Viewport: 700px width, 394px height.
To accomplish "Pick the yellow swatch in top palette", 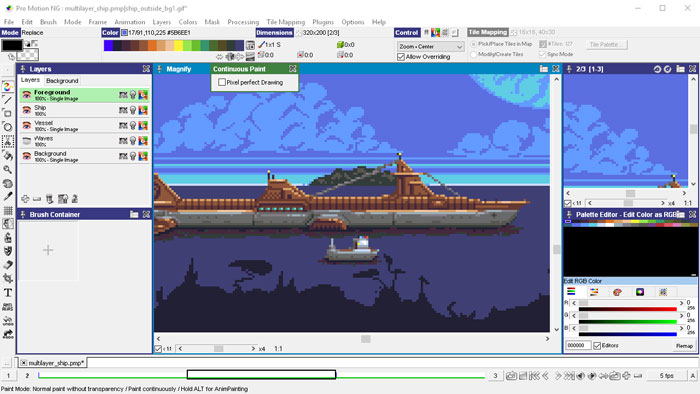I will (x=178, y=46).
